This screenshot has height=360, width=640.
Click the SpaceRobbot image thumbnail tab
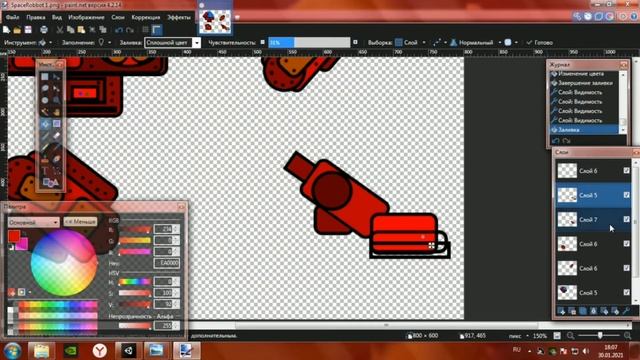click(x=215, y=21)
